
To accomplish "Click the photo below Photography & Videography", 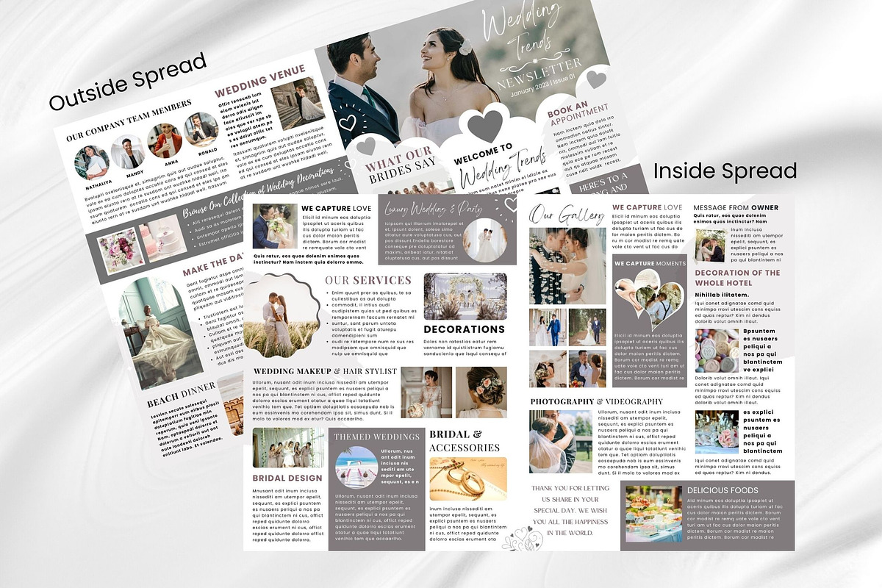I will (561, 440).
